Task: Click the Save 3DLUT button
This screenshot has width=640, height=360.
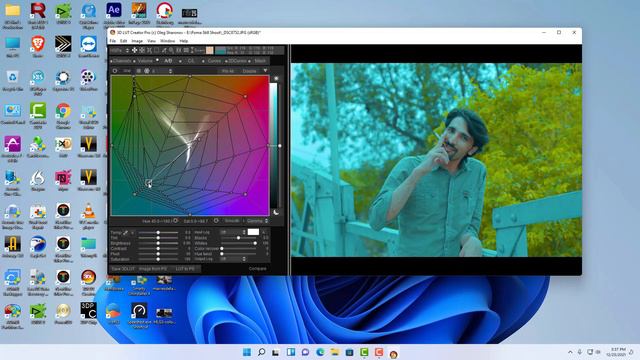Action: [x=123, y=269]
